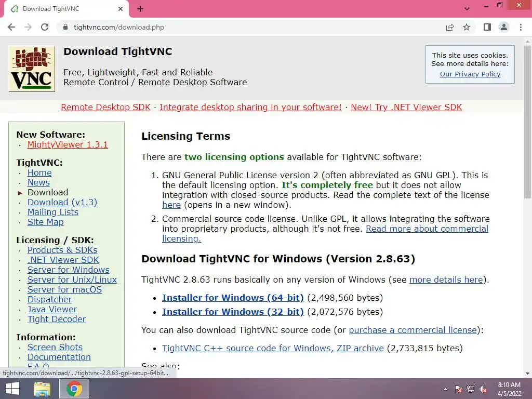This screenshot has height=399, width=532.
Task: Click the muted volume tray icon
Action: (x=483, y=389)
